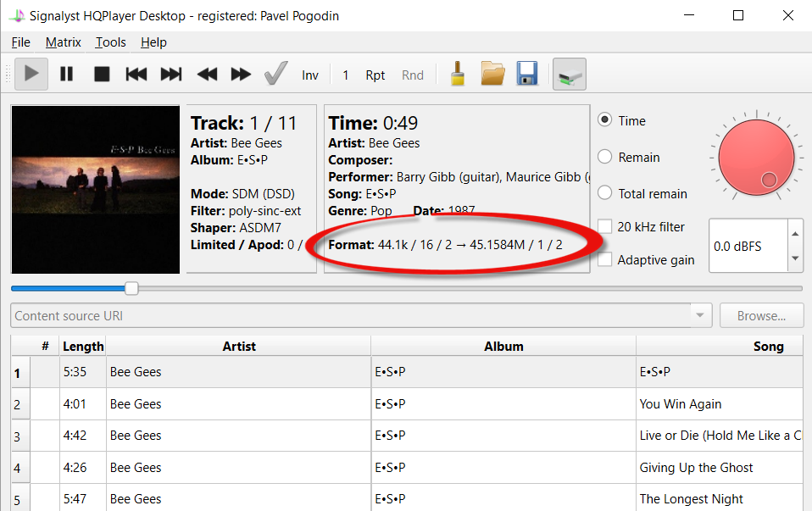Sort by the Length column header
This screenshot has height=511, width=812.
83,347
